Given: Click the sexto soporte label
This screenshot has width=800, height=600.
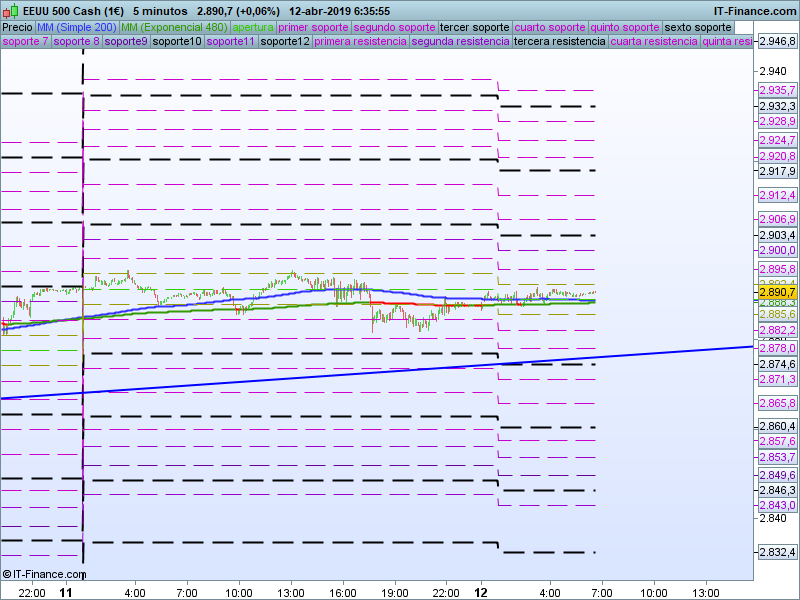Looking at the screenshot, I should (x=698, y=27).
